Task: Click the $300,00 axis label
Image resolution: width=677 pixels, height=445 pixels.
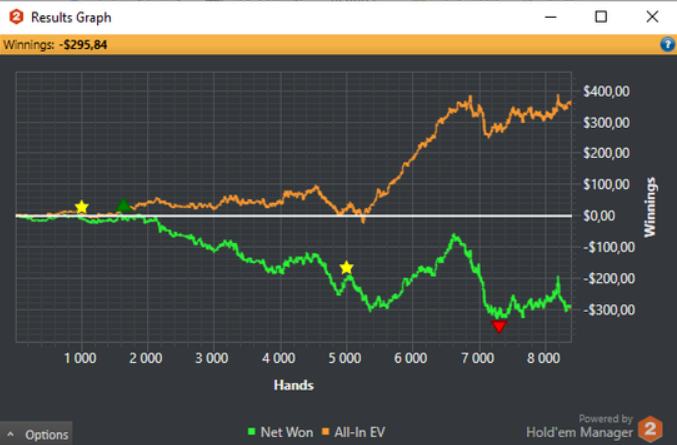Action: pyautogui.click(x=606, y=123)
